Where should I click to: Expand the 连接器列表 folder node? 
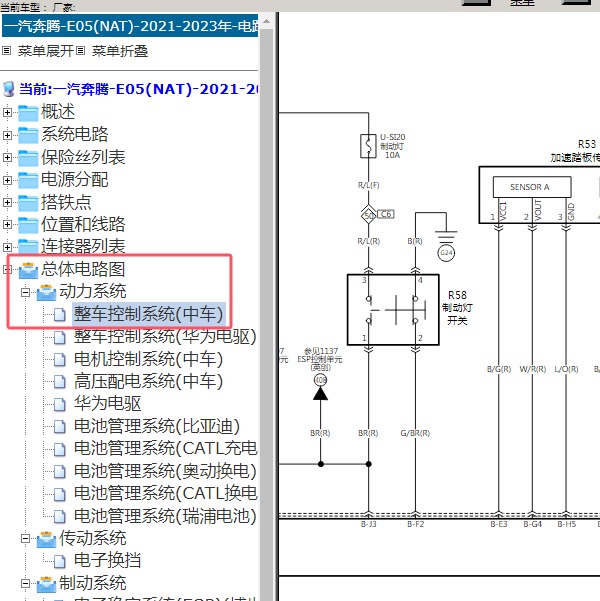[x=7, y=247]
